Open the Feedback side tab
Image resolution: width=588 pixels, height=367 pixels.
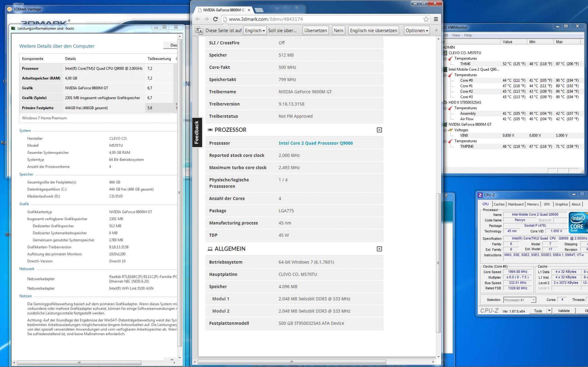tap(197, 132)
